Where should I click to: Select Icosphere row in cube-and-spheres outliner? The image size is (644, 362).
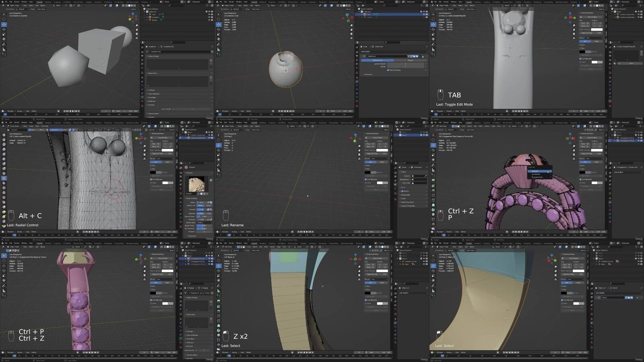[155, 17]
